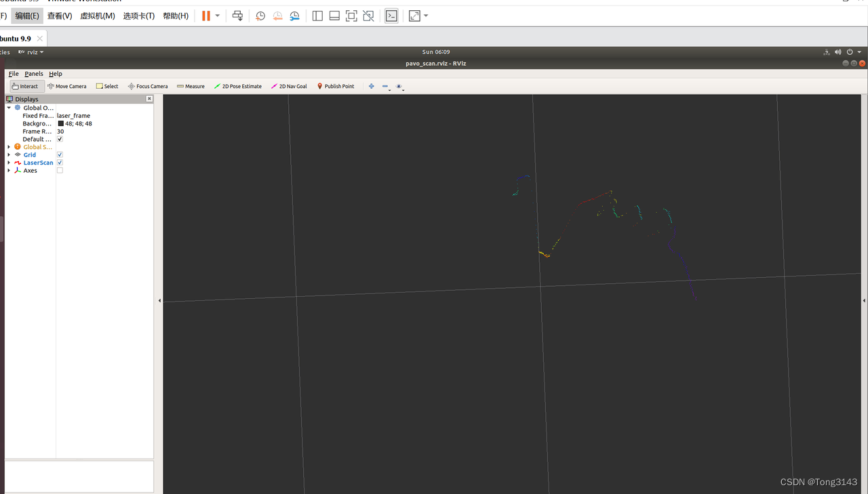The width and height of the screenshot is (868, 494).
Task: Open the Ubuntu power system menu
Action: [x=852, y=52]
